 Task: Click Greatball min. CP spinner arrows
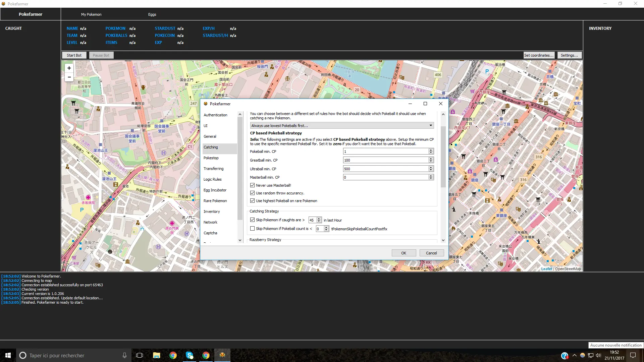(431, 160)
